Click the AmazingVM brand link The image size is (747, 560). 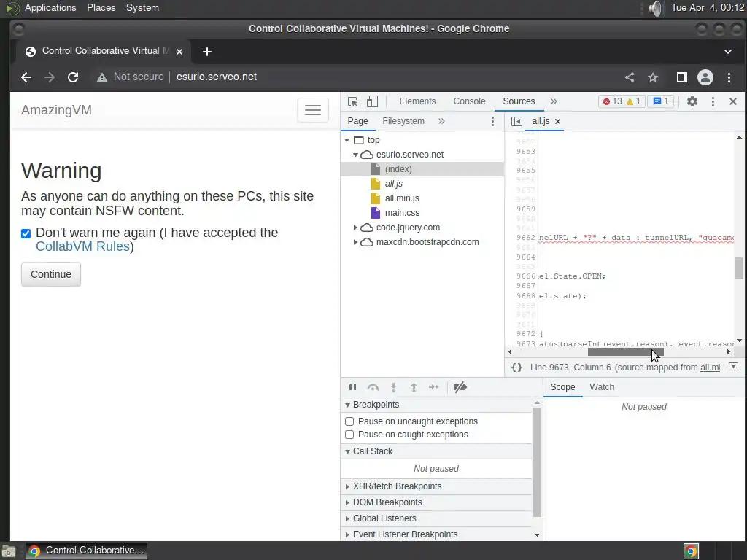coord(56,110)
